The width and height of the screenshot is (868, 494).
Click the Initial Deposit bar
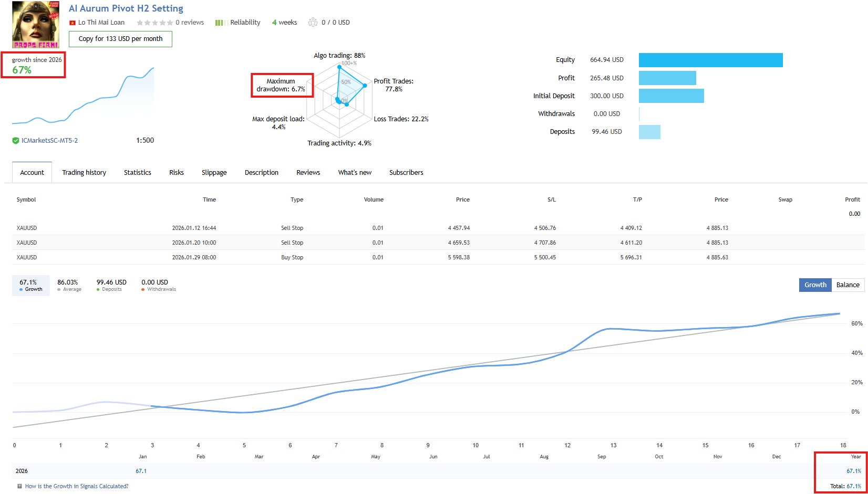click(x=671, y=96)
